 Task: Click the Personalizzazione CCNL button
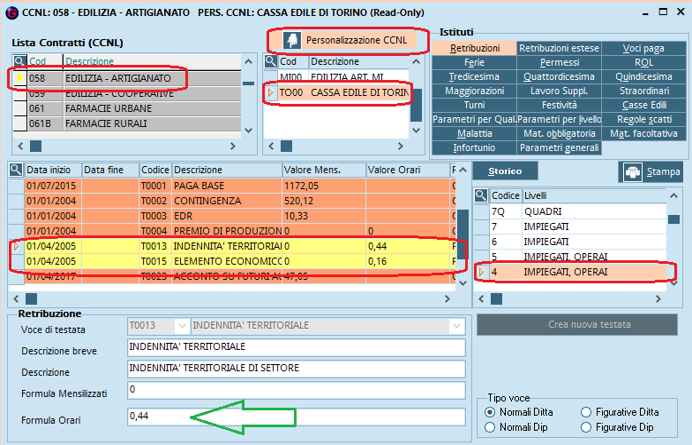[x=348, y=40]
